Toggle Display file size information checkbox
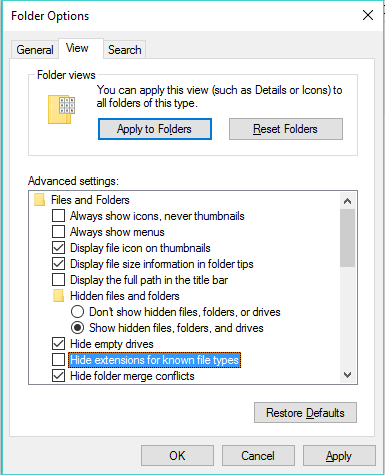 (x=58, y=264)
